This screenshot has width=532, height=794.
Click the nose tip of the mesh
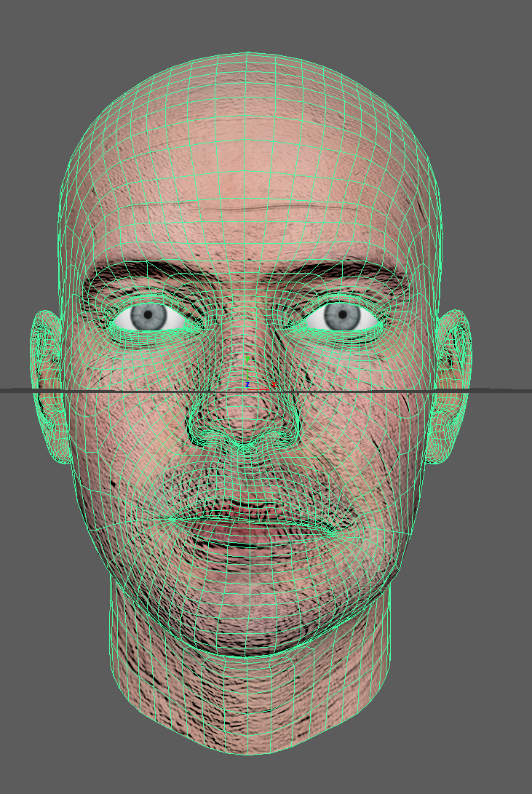click(x=244, y=422)
